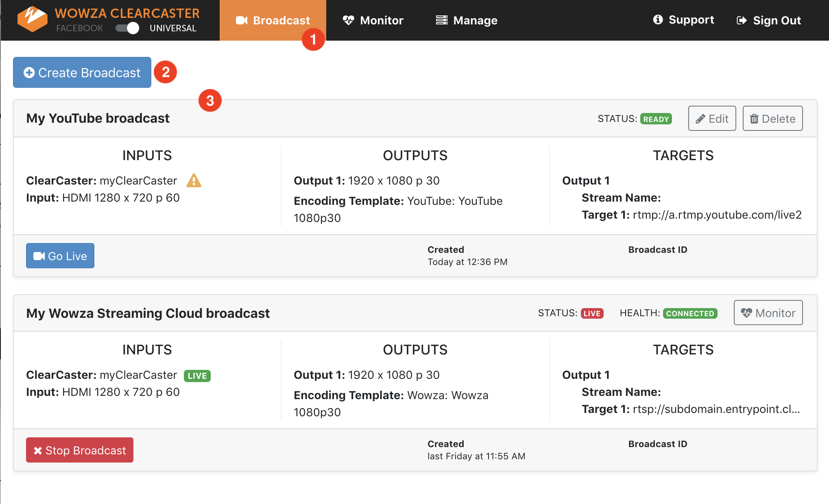The image size is (829, 504).
Task: Click the Sign Out arrow icon
Action: coord(742,20)
